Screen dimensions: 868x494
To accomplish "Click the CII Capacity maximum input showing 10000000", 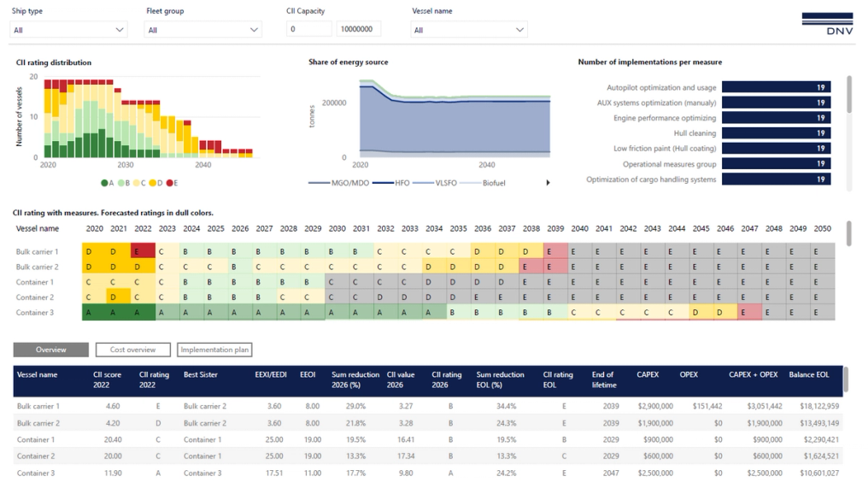I will 357,28.
